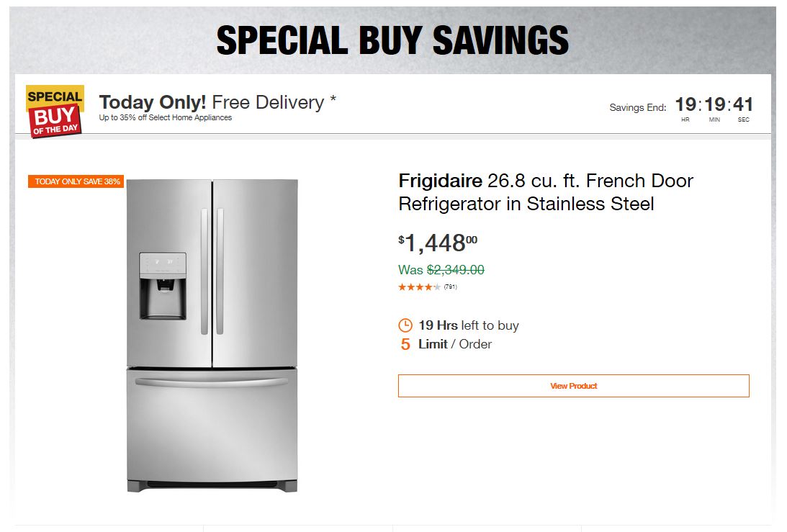Viewport: 787px width, 532px height.
Task: Click the bold "Today Only!" text
Action: tap(153, 102)
